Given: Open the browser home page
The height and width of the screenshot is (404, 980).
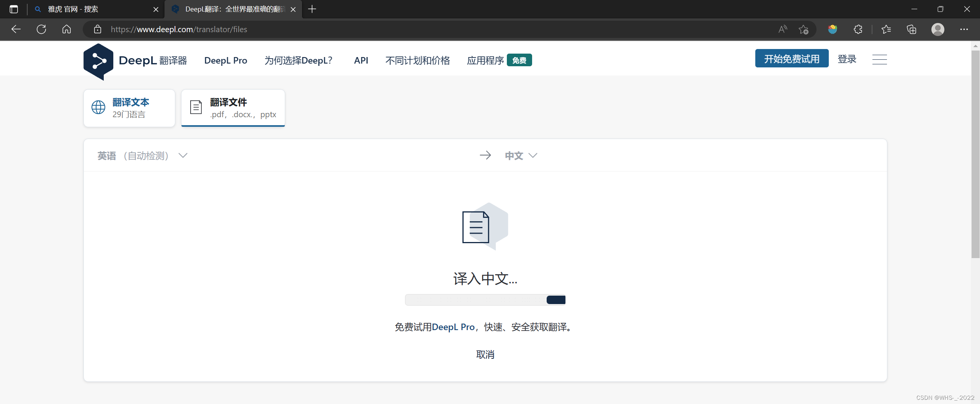Looking at the screenshot, I should (x=67, y=29).
